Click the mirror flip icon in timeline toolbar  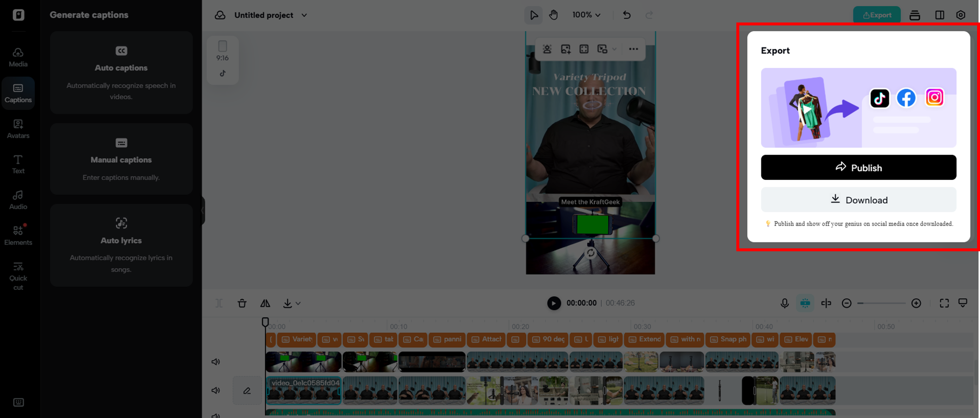tap(265, 303)
